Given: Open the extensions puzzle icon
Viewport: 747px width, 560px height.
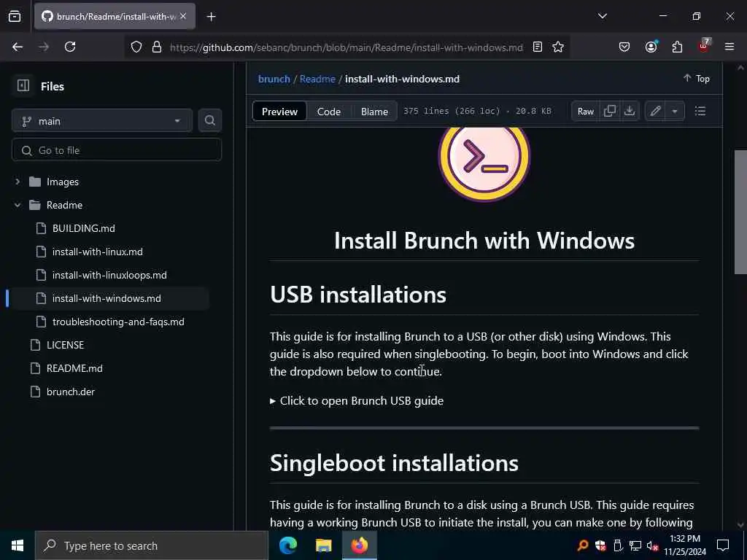Looking at the screenshot, I should tap(677, 47).
